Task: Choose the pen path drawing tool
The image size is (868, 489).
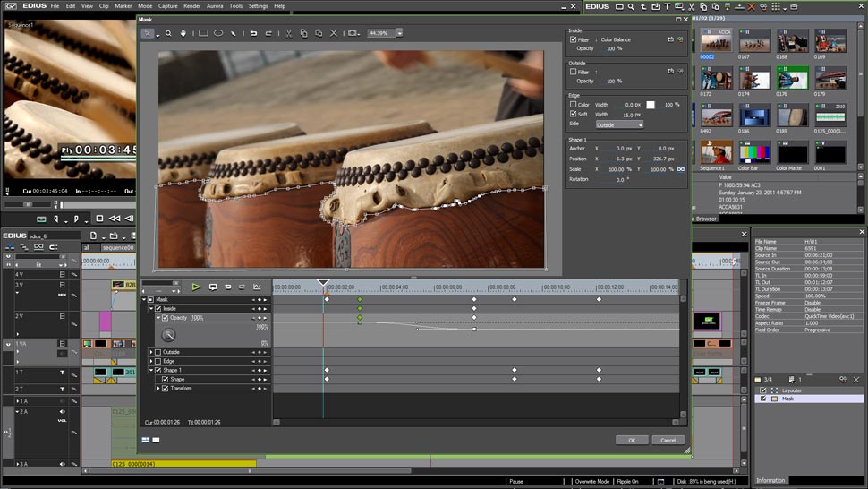Action: (233, 33)
